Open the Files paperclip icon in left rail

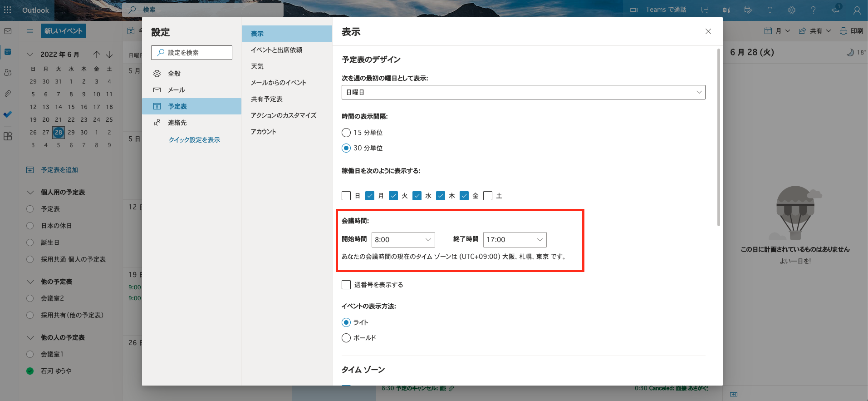[x=8, y=94]
